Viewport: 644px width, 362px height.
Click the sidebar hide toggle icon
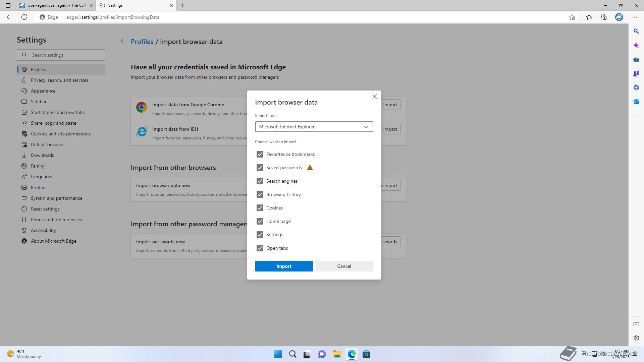pyautogui.click(x=636, y=324)
